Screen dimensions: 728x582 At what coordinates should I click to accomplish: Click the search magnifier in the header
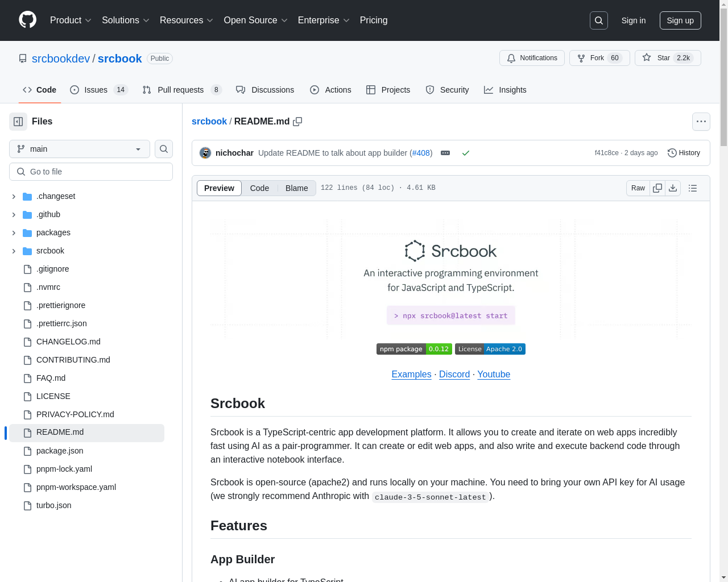(599, 20)
